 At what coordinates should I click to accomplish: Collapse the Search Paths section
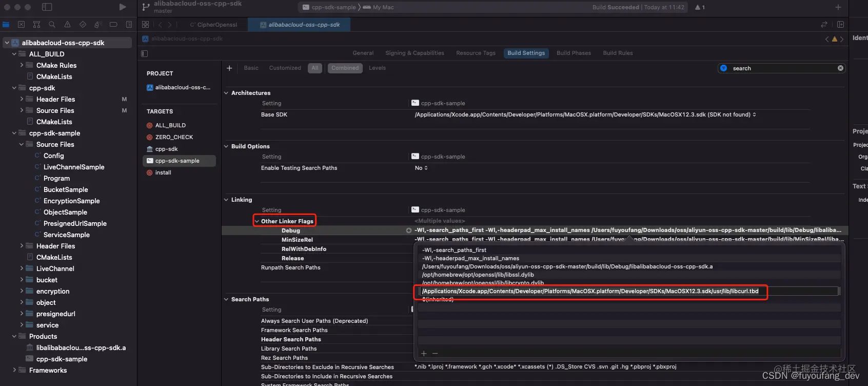coord(226,299)
